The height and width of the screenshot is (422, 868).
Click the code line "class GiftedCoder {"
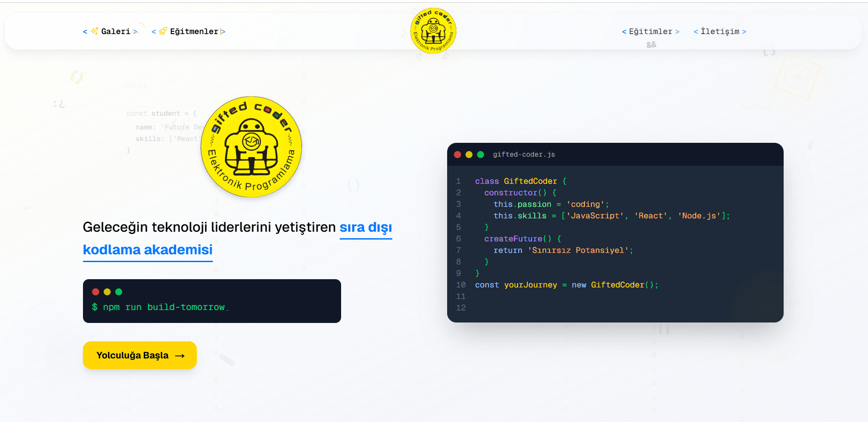click(521, 182)
